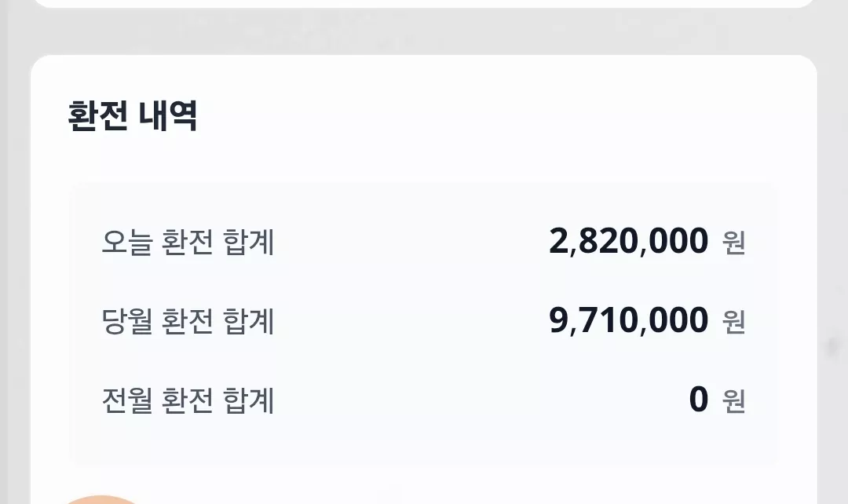The image size is (848, 504).
Task: Click the word 당월 in second row
Action: pyautogui.click(x=127, y=321)
